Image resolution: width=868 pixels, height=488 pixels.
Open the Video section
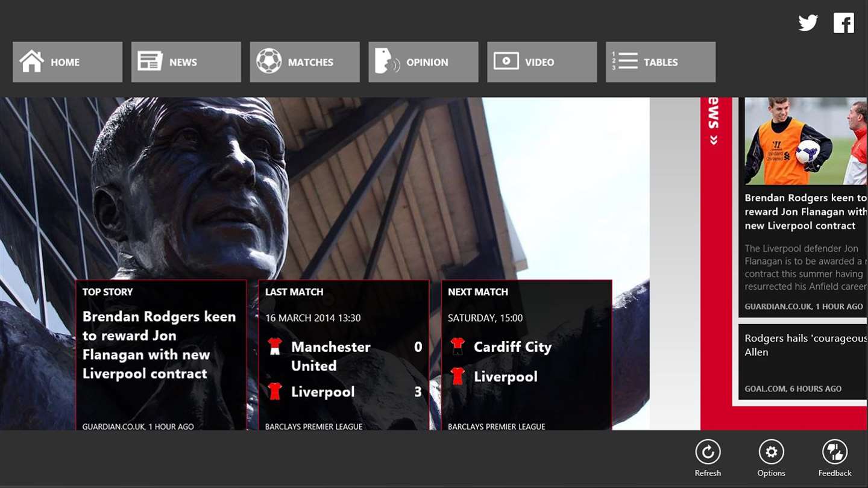[x=542, y=62]
